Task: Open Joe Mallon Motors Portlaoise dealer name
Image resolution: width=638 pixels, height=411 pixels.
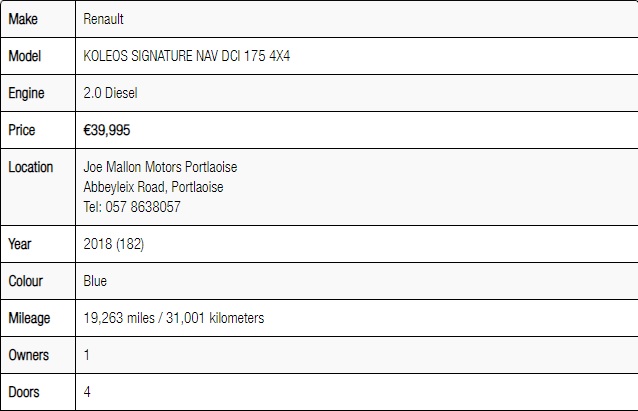Action: tap(160, 167)
